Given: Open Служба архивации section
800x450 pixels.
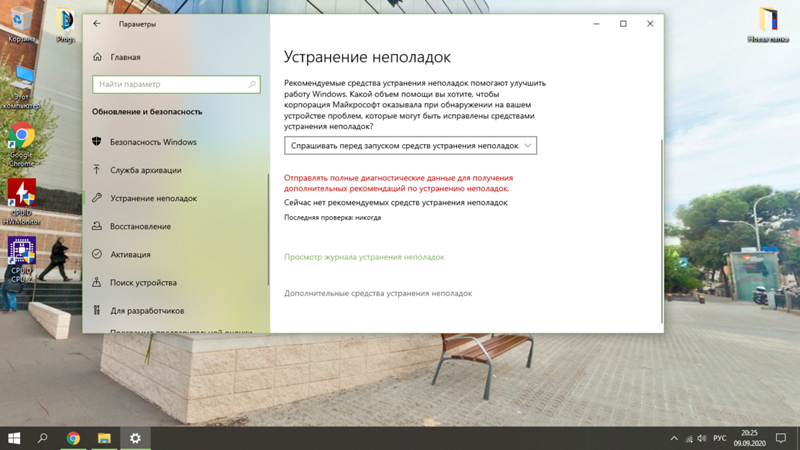Looking at the screenshot, I should 145,170.
